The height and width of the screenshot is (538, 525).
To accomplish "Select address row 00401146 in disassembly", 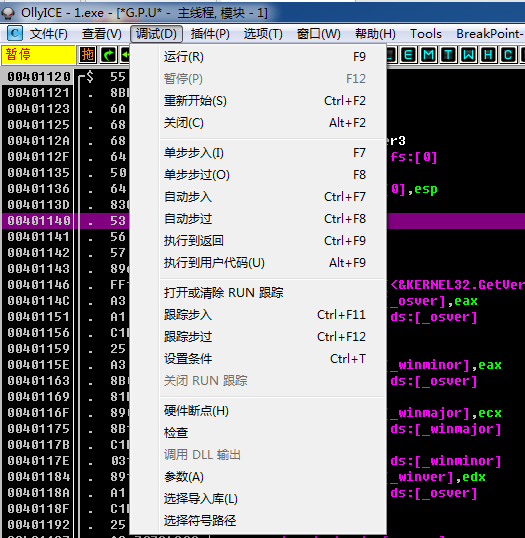I will coord(38,285).
